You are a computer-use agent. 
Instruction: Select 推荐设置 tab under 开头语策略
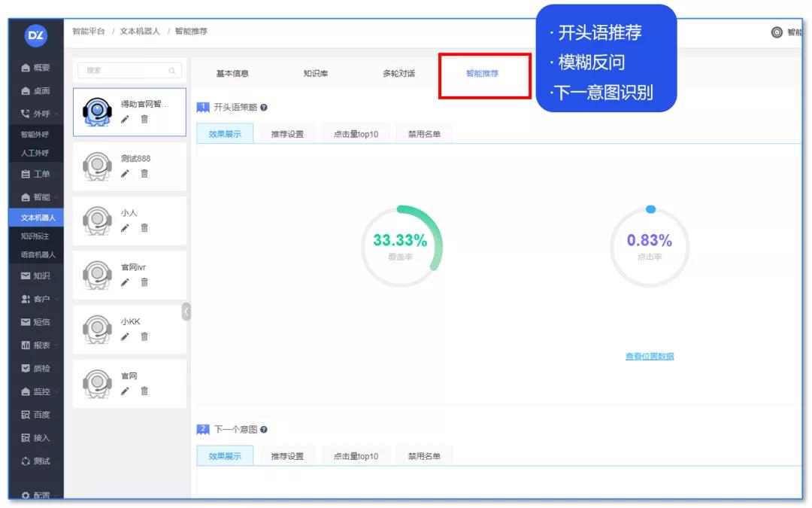tap(287, 134)
